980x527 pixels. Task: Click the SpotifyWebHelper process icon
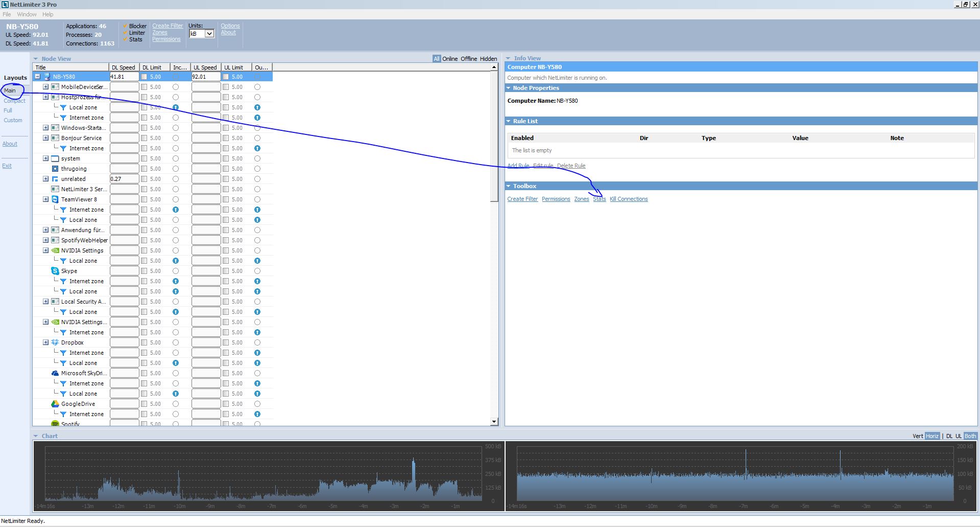point(55,240)
